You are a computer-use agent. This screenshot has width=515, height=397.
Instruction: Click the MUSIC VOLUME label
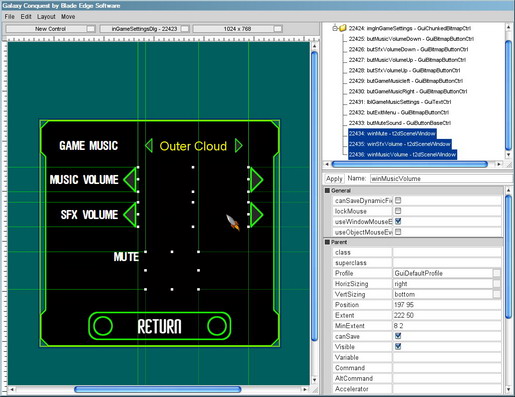[x=84, y=180]
